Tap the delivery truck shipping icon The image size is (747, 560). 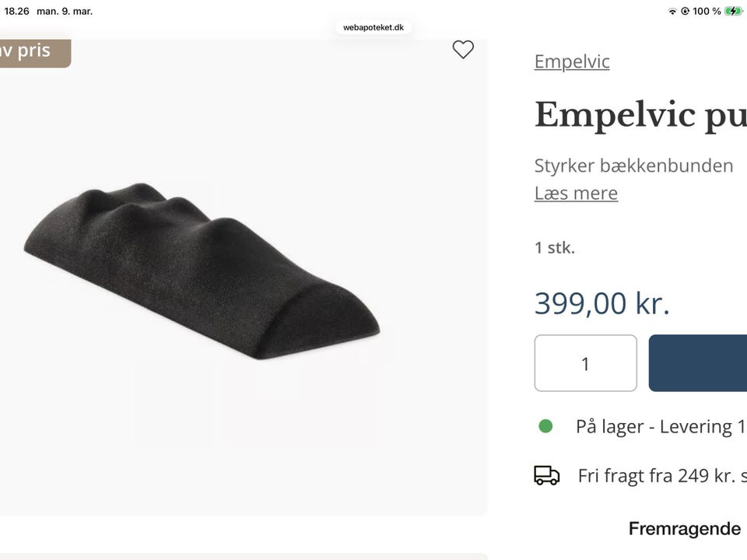tap(546, 475)
